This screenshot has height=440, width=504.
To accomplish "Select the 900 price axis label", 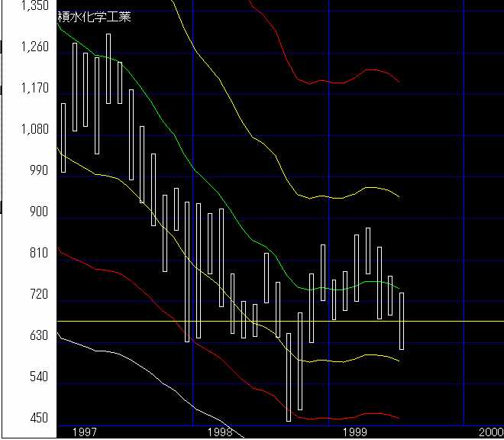I will (x=38, y=212).
